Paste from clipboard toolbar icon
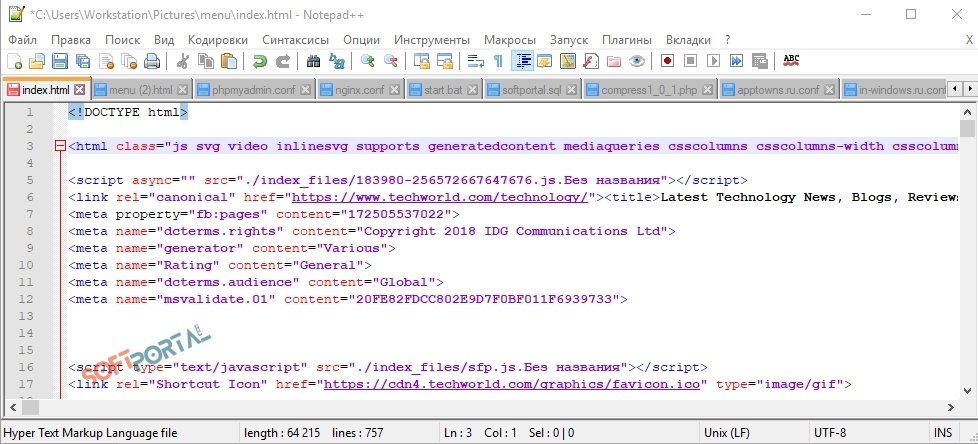This screenshot has width=978, height=444. click(x=229, y=61)
